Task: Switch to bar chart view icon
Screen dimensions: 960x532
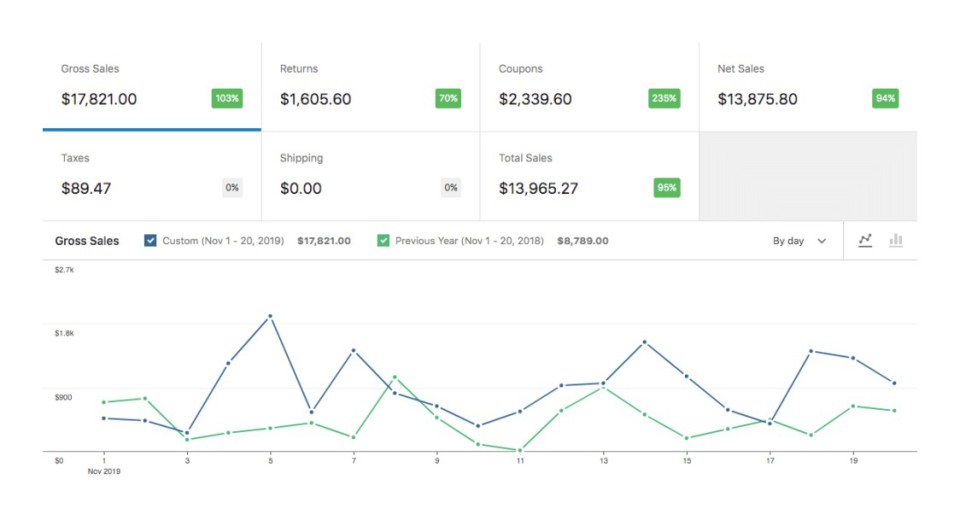Action: pos(896,240)
